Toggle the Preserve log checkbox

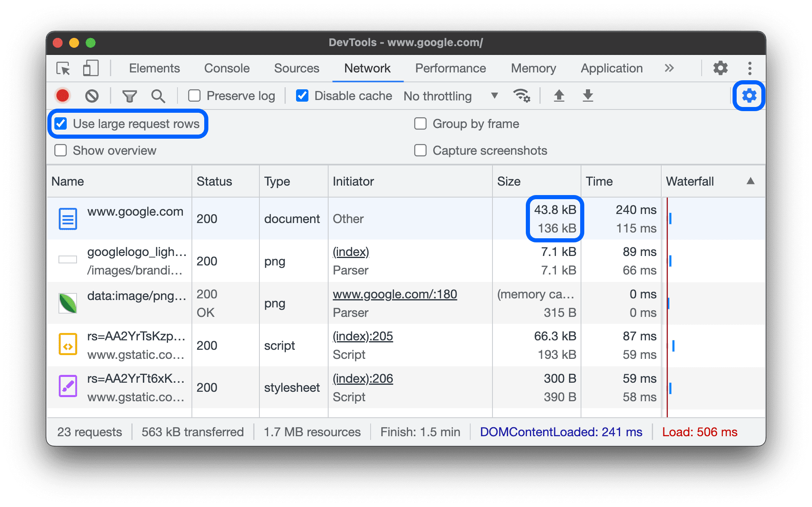coord(196,96)
